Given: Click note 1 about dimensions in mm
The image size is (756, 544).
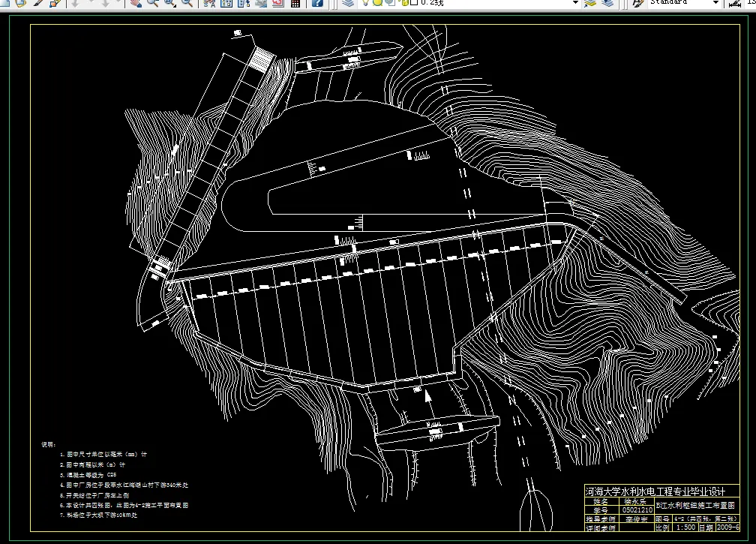Looking at the screenshot, I should [x=103, y=454].
